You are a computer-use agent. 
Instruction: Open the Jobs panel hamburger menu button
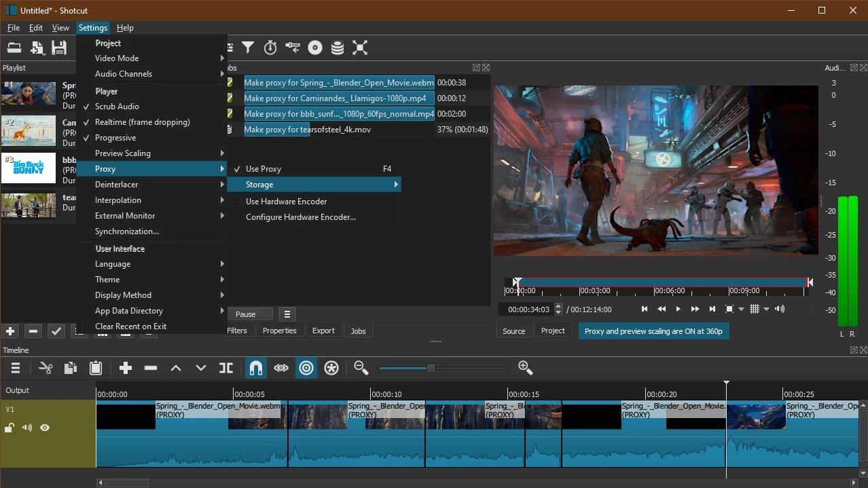[x=287, y=314]
